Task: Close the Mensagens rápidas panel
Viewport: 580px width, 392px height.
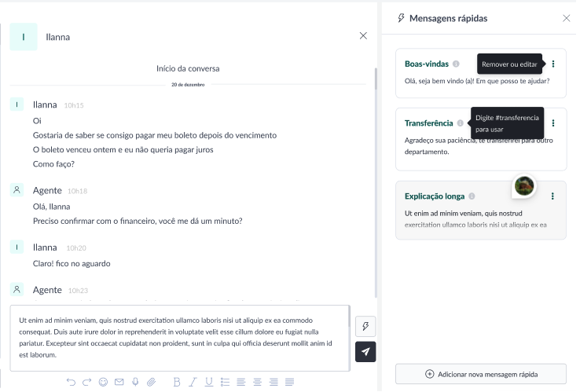Action: point(567,18)
